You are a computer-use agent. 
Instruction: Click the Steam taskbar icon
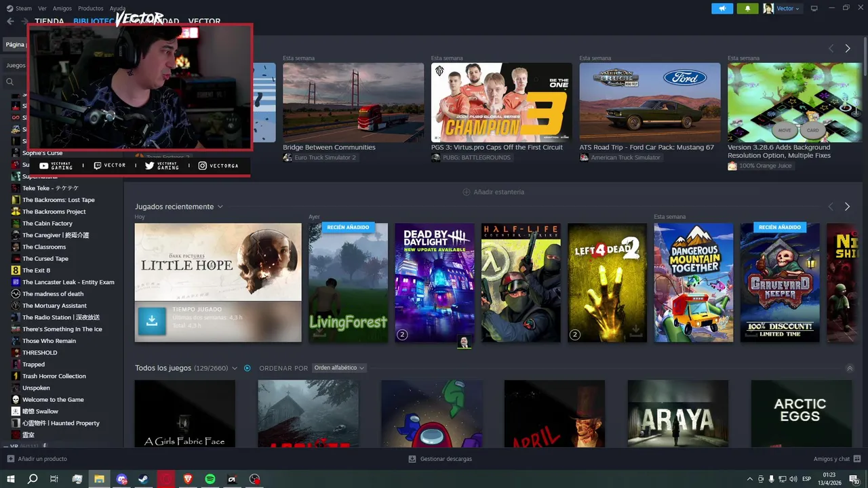click(x=144, y=479)
